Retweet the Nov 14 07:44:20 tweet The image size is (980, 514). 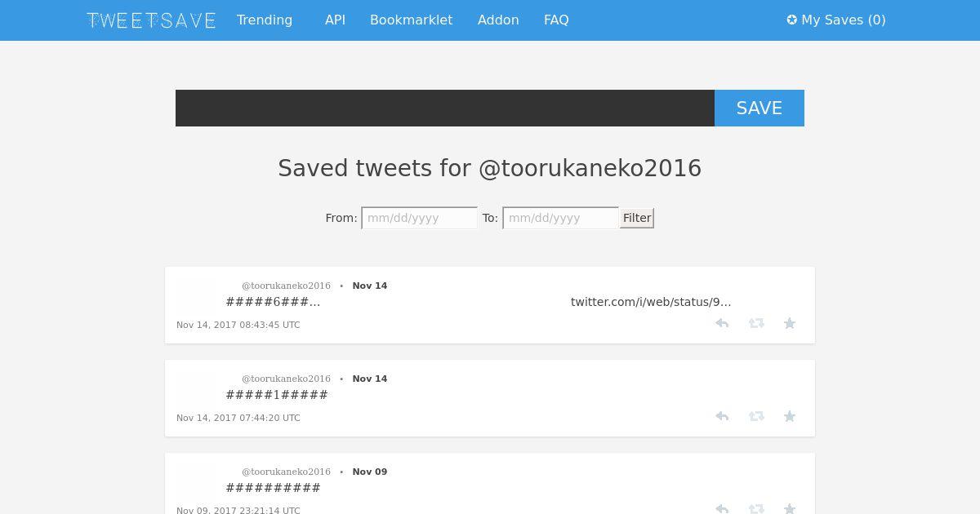tap(756, 416)
